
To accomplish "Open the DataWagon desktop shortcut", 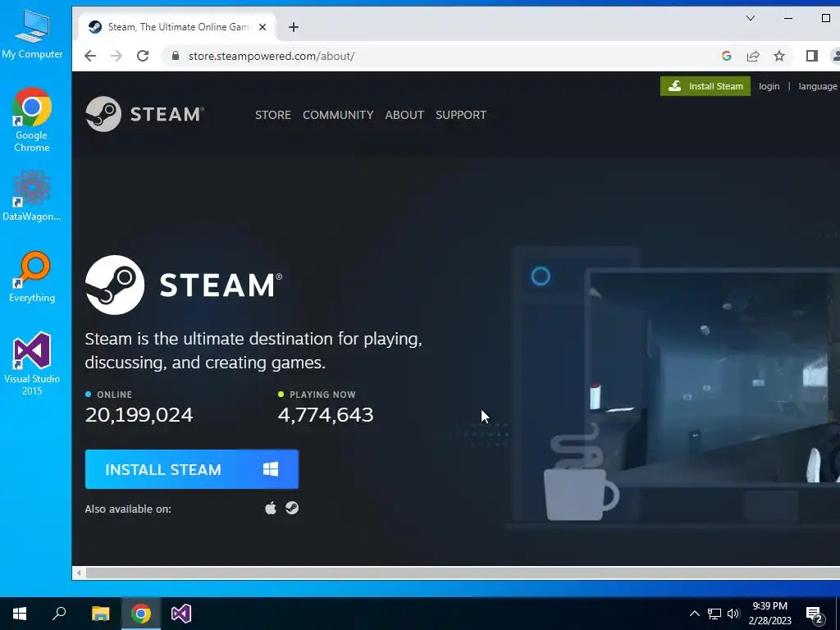I will click(32, 195).
